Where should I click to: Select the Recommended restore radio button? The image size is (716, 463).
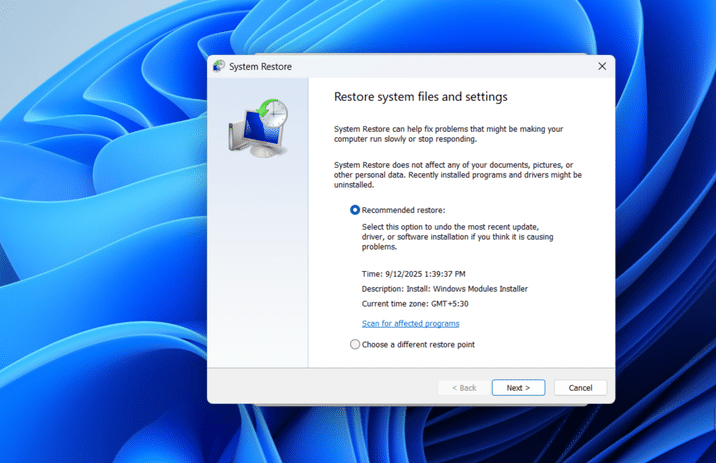point(355,210)
